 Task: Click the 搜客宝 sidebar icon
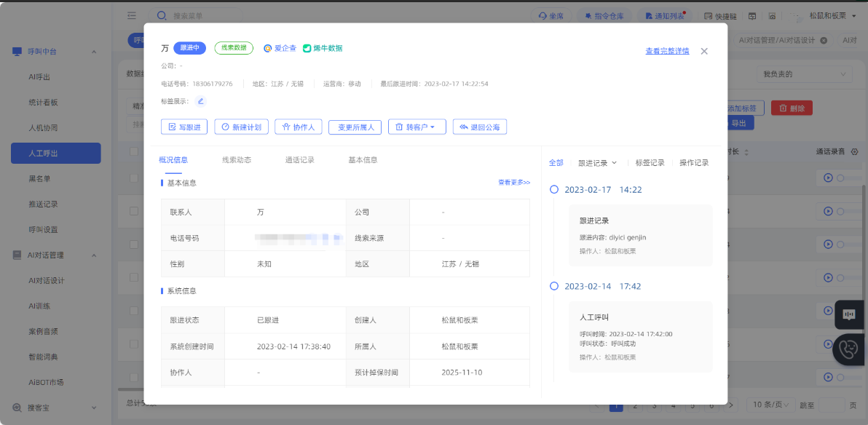click(x=17, y=408)
